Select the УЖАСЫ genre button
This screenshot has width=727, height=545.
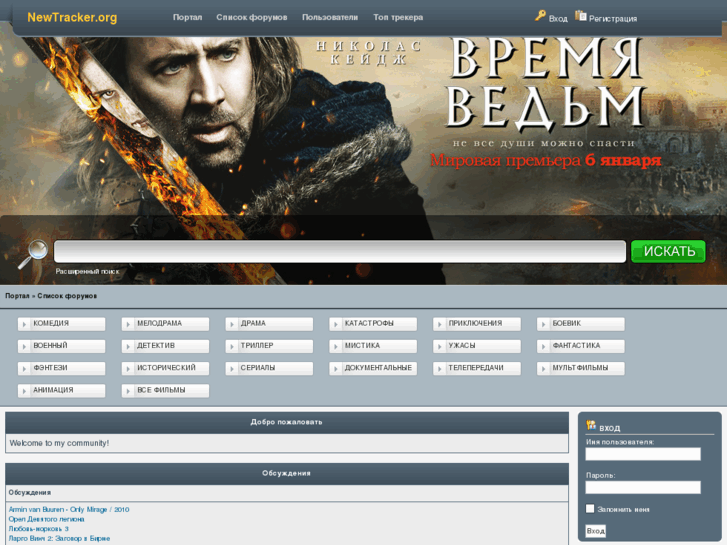(x=477, y=346)
